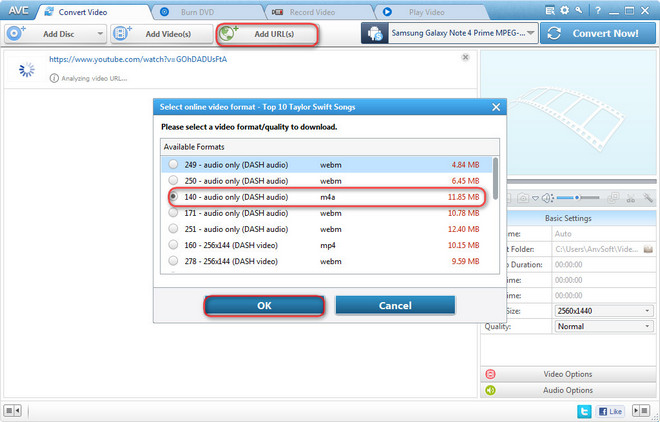Click the Available Formats column header
The height and width of the screenshot is (422, 660).
[x=330, y=147]
